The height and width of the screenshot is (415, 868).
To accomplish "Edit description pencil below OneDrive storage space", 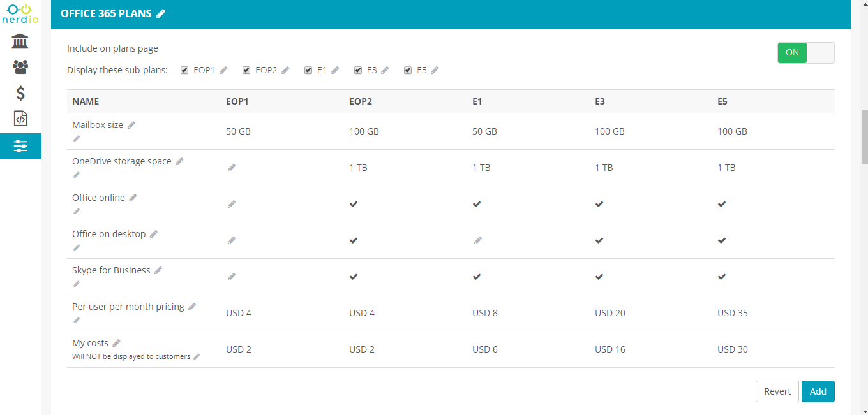I will pos(77,175).
